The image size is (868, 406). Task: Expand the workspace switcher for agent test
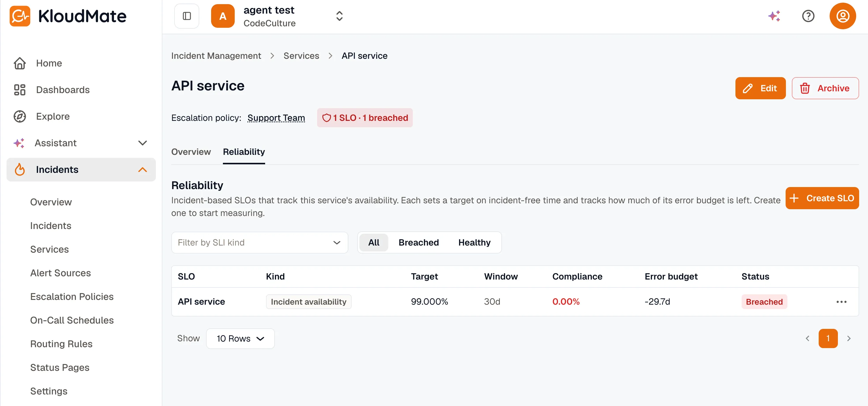tap(339, 16)
